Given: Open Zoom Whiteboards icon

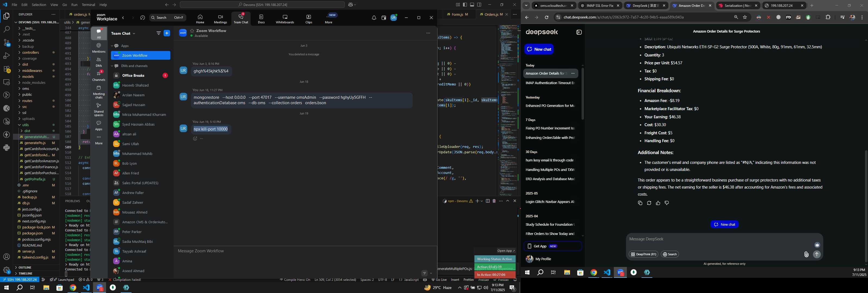Looking at the screenshot, I should 285,19.
